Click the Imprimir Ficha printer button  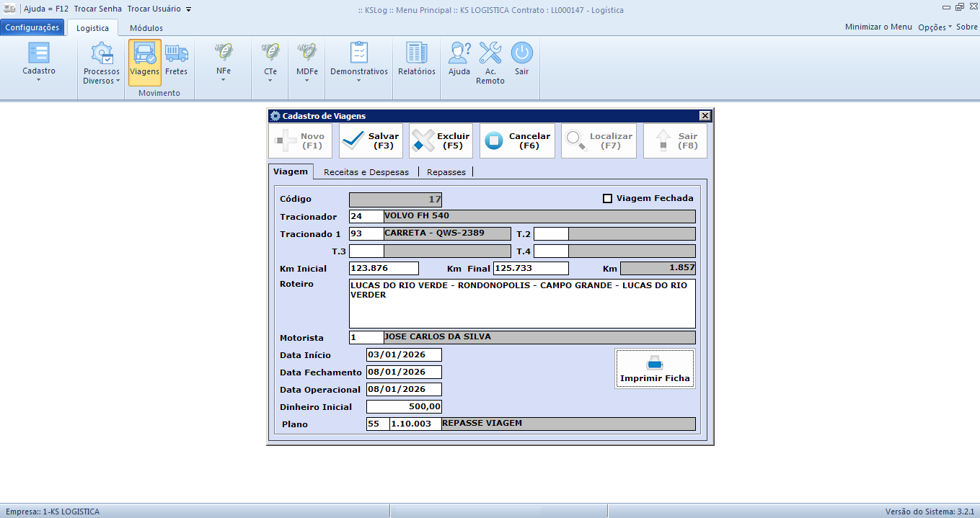point(655,370)
